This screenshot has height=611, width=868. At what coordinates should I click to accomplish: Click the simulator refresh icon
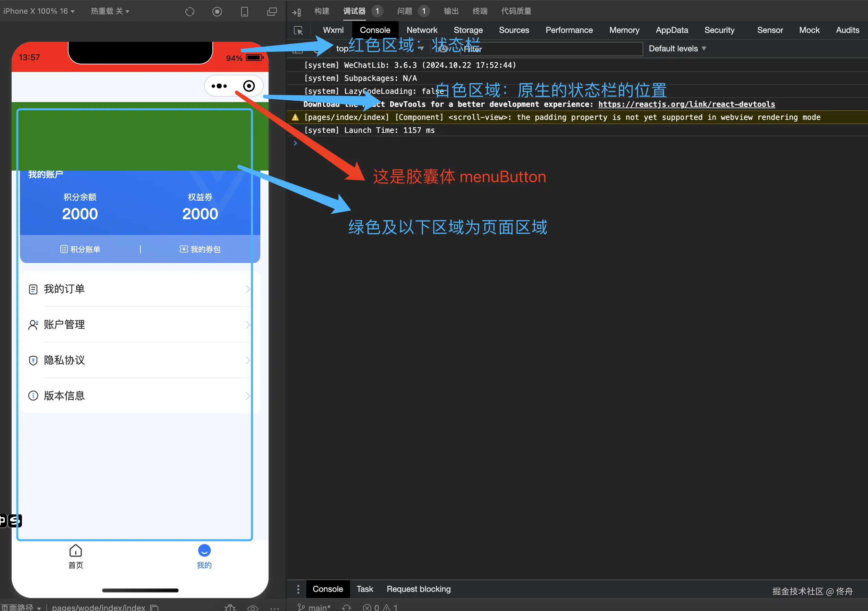190,12
